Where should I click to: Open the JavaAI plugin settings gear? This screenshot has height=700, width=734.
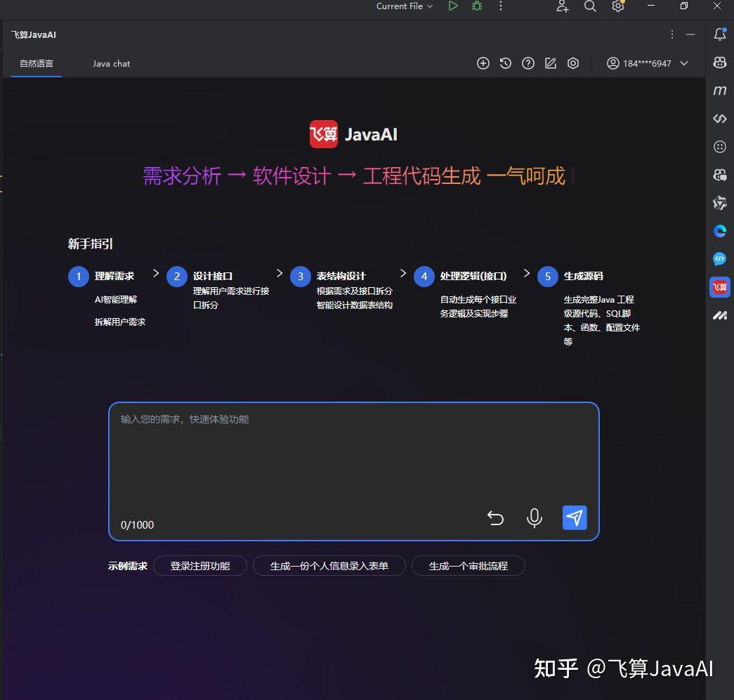point(573,63)
